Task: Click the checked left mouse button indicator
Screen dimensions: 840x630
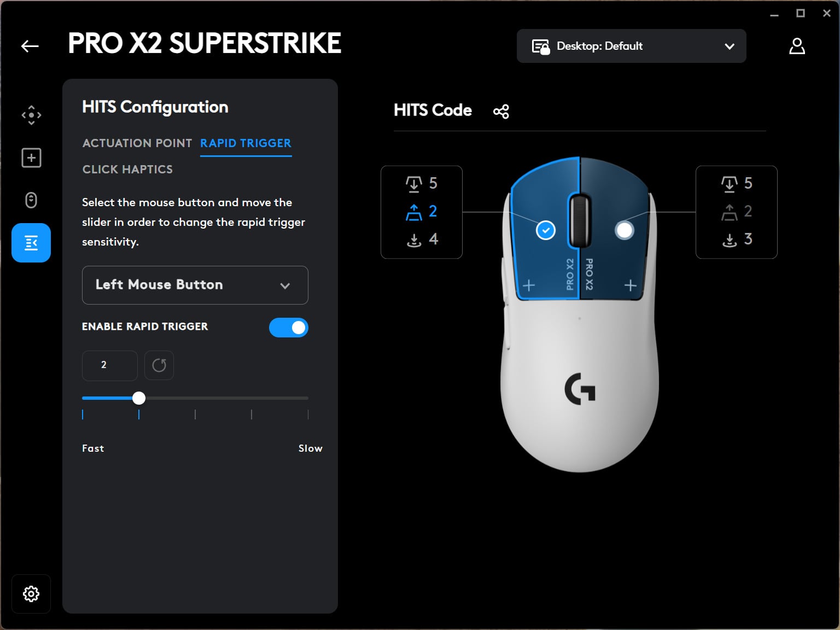Action: [545, 230]
